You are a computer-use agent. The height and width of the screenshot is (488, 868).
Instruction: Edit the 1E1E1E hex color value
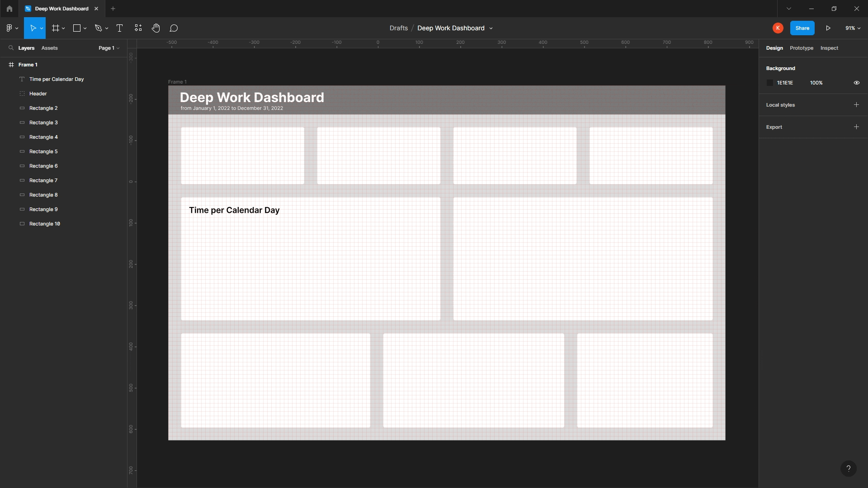[785, 83]
